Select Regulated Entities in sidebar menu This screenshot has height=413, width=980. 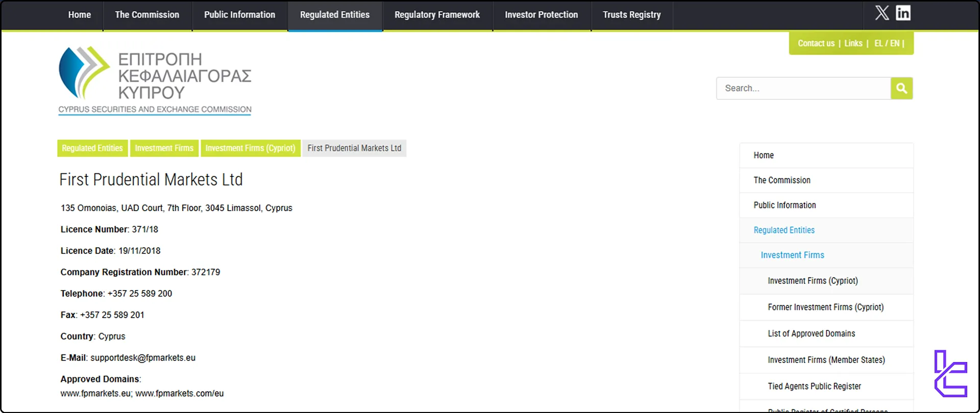click(x=826, y=230)
